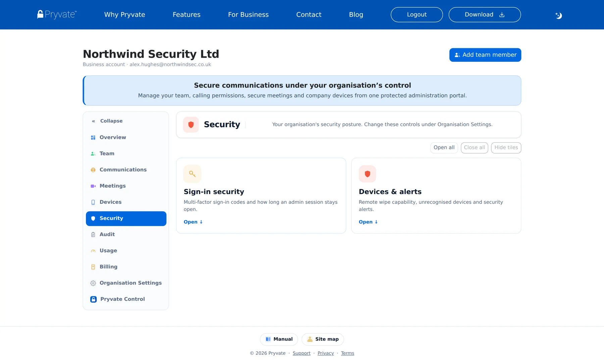View the Audit sidebar section
Viewport: 604px width, 364px height.
pos(126,235)
